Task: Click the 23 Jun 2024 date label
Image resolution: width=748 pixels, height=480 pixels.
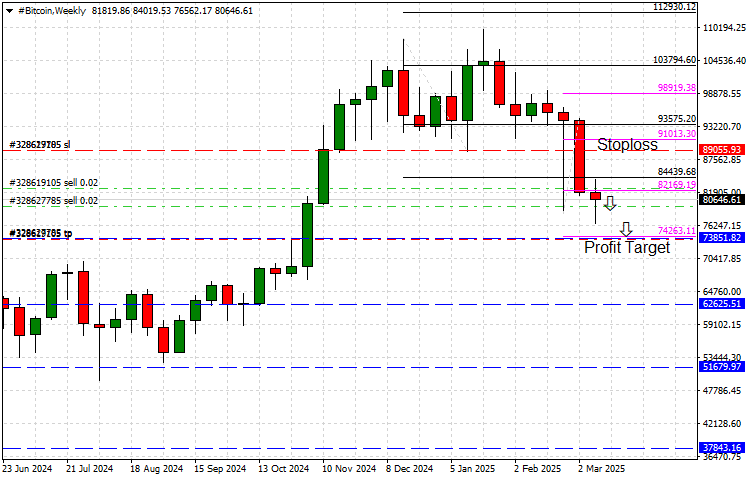Action: click(x=27, y=469)
